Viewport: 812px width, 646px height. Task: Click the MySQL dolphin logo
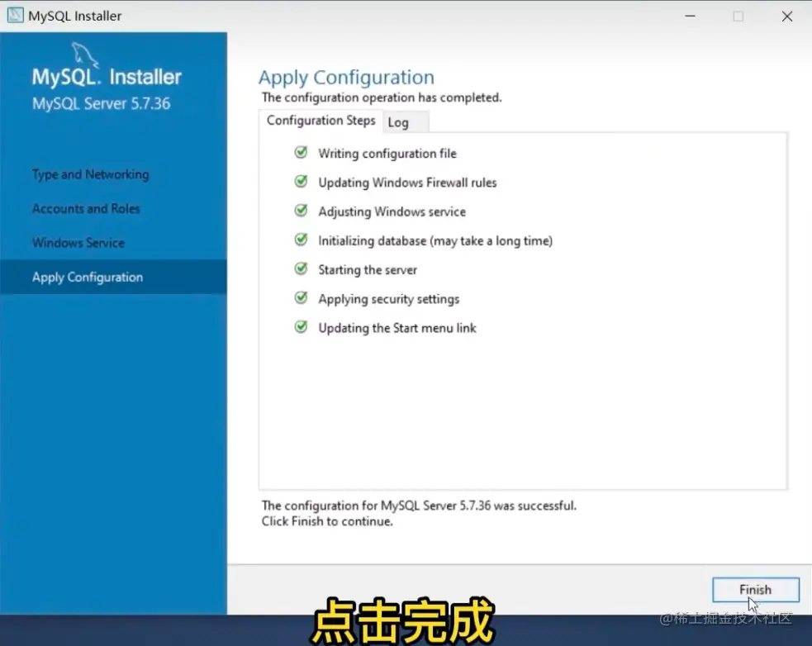84,55
